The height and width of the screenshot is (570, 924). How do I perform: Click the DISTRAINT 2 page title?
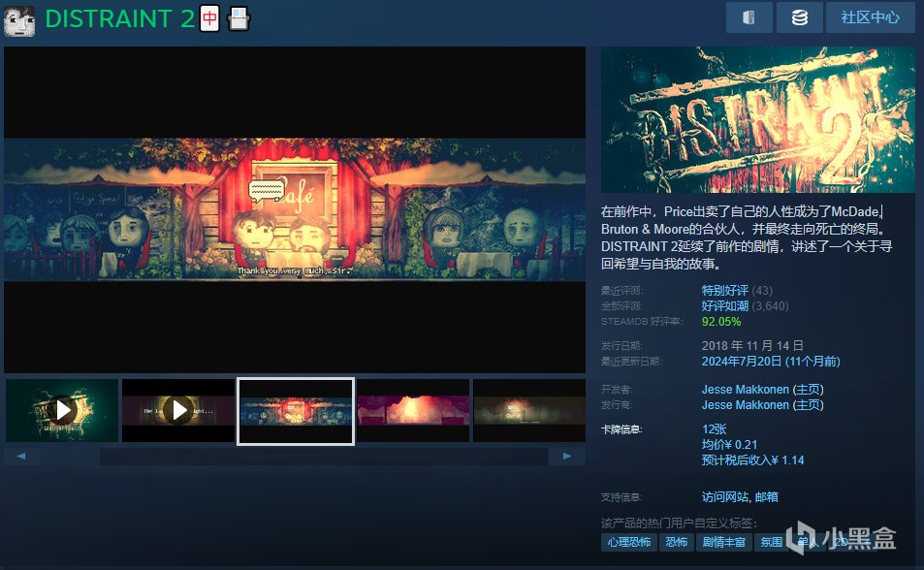coord(119,18)
